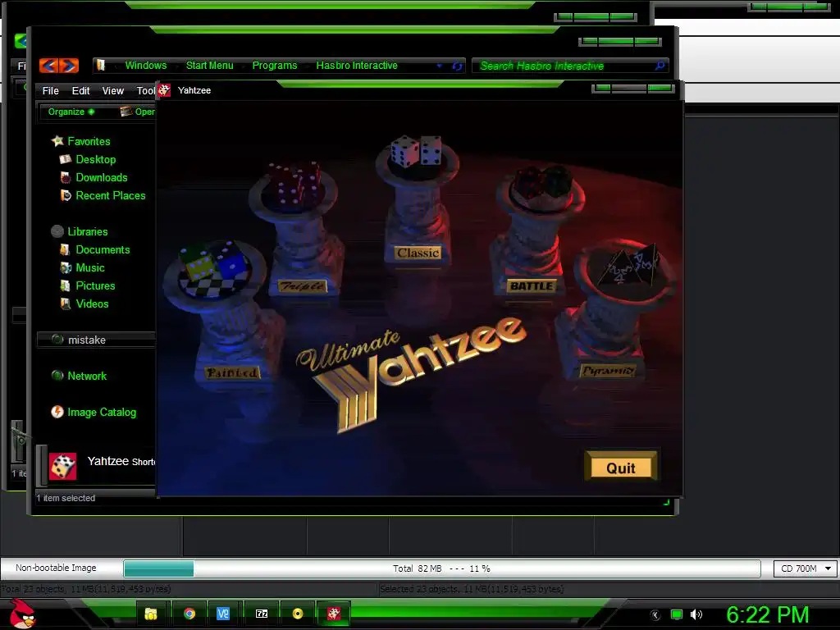This screenshot has height=630, width=840.
Task: Open the Tools menu in Explorer
Action: point(146,90)
